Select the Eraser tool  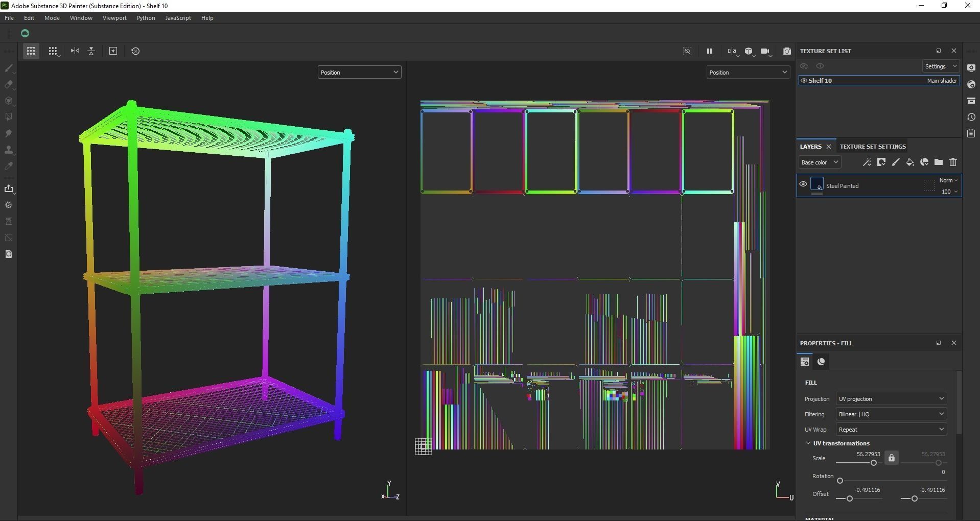click(x=9, y=84)
